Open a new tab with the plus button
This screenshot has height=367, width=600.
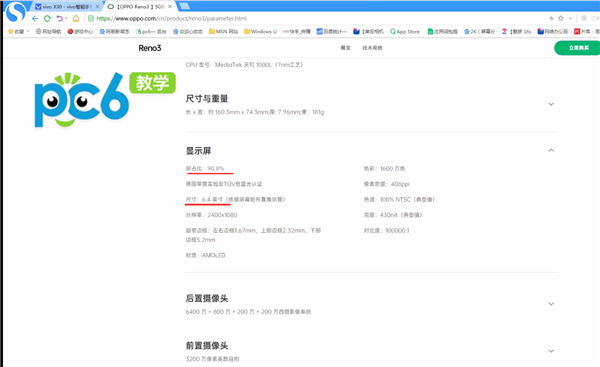(184, 6)
